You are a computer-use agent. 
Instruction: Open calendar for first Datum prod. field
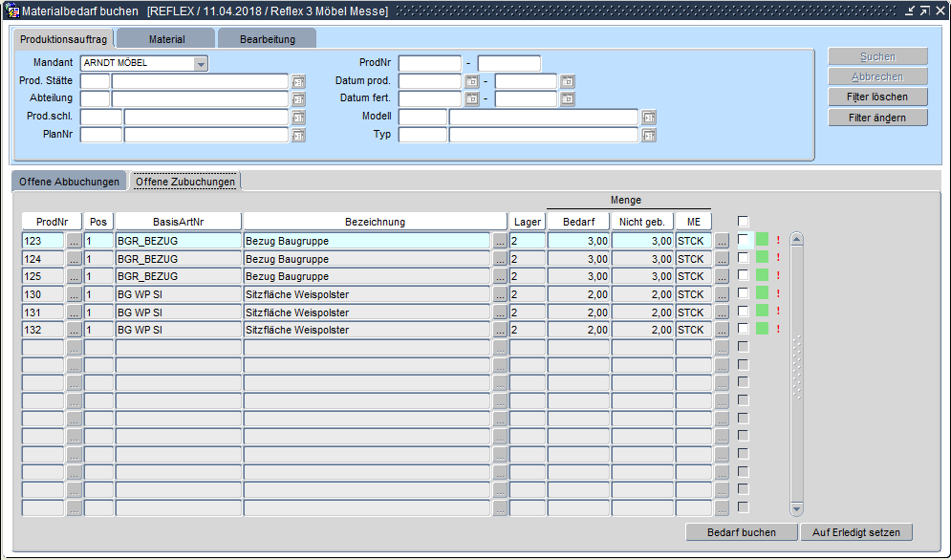[471, 82]
